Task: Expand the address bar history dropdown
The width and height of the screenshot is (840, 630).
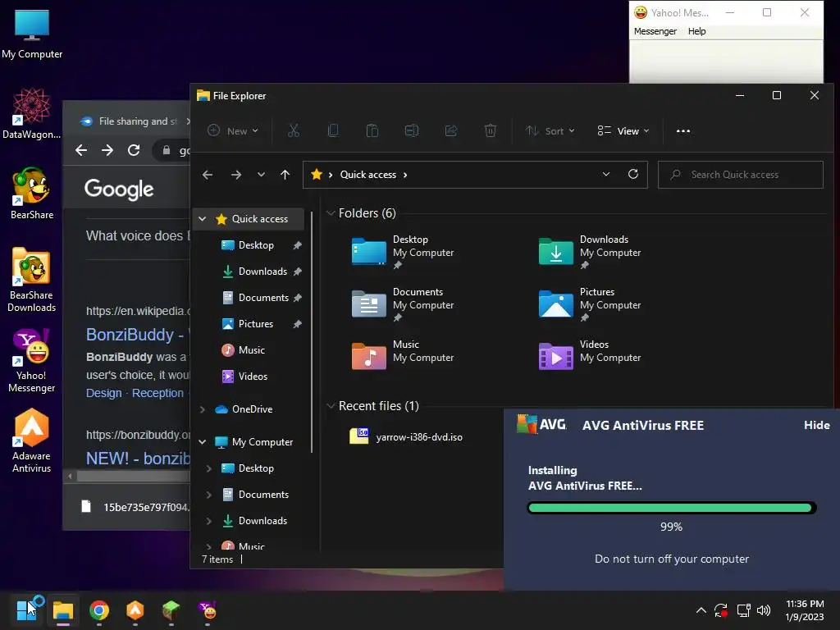Action: [606, 174]
